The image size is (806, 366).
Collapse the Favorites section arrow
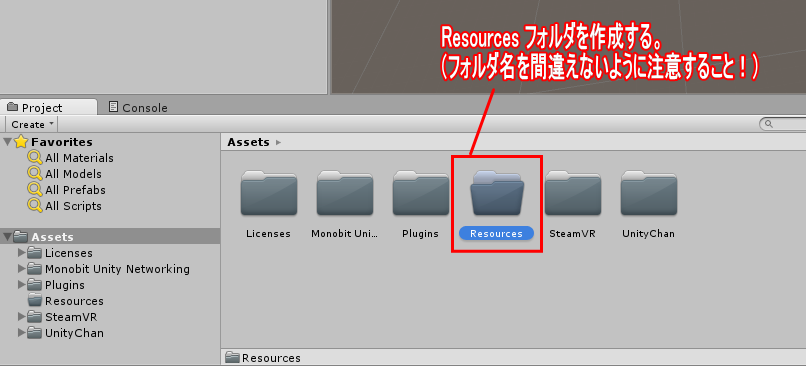pos(7,142)
